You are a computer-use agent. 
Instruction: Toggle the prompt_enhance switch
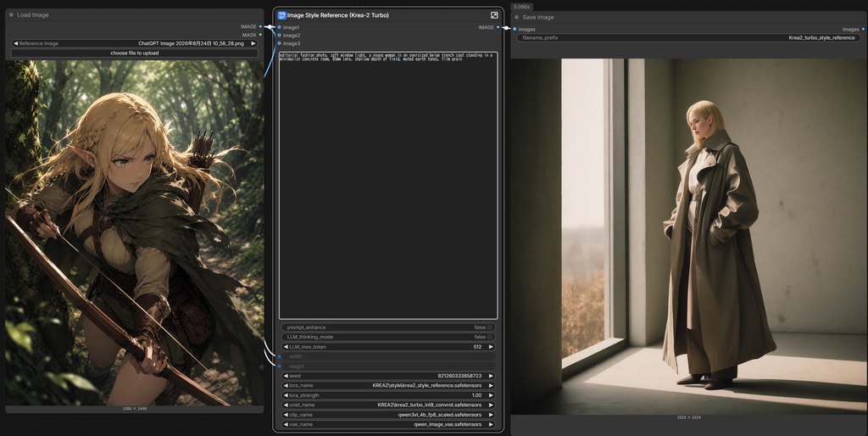[x=490, y=327]
